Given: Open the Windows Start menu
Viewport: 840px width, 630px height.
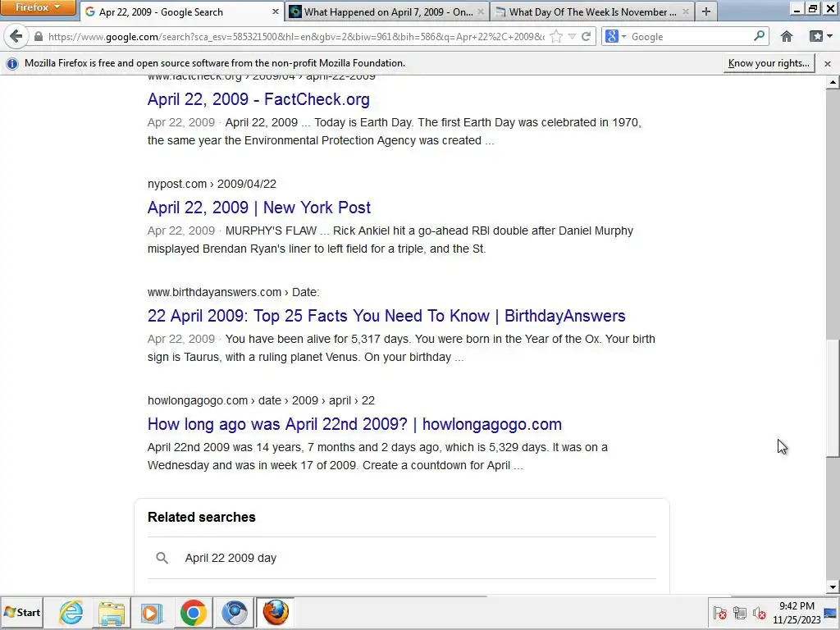Looking at the screenshot, I should 22,612.
